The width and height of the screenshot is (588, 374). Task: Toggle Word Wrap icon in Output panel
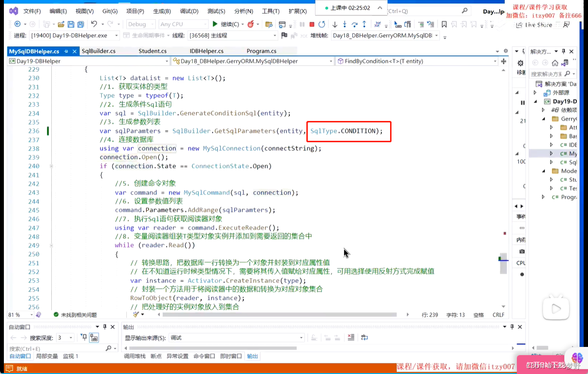point(364,338)
